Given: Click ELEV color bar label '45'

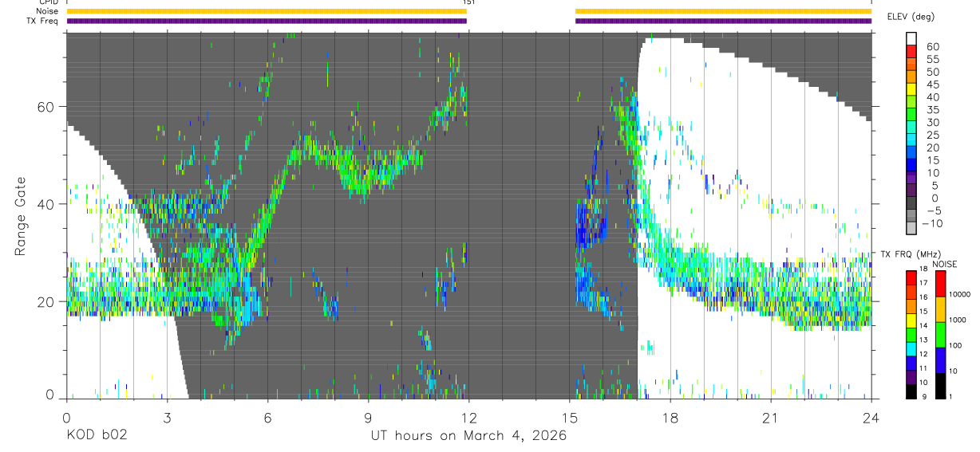Looking at the screenshot, I should pyautogui.click(x=932, y=85).
